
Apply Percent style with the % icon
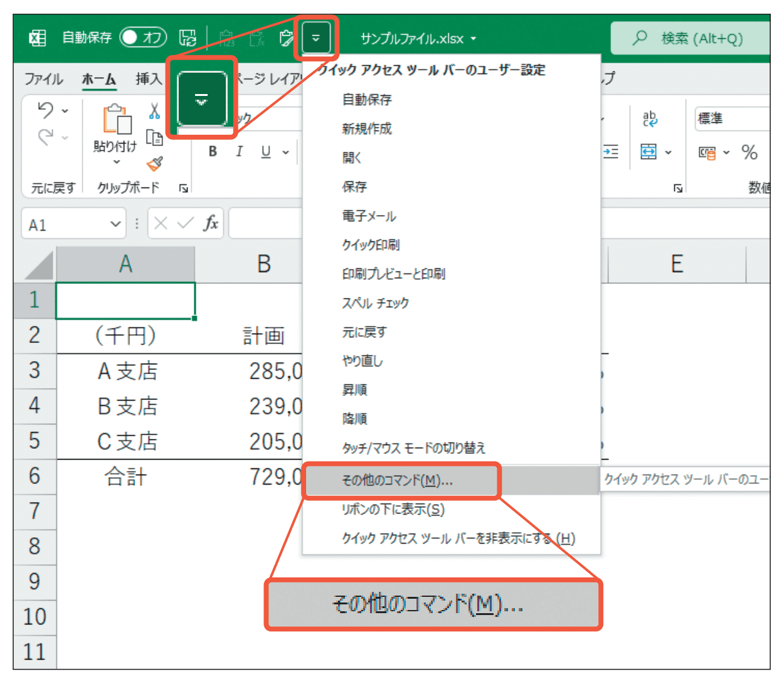coord(750,152)
